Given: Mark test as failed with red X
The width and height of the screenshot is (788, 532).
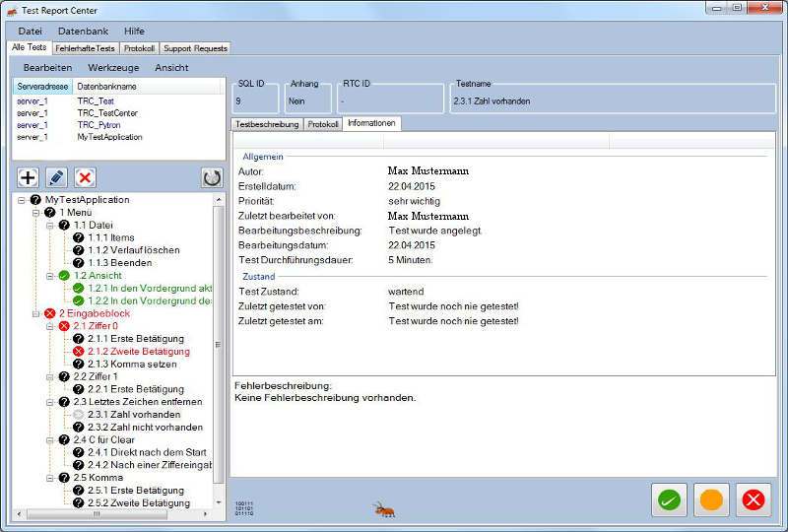Looking at the screenshot, I should 754,499.
